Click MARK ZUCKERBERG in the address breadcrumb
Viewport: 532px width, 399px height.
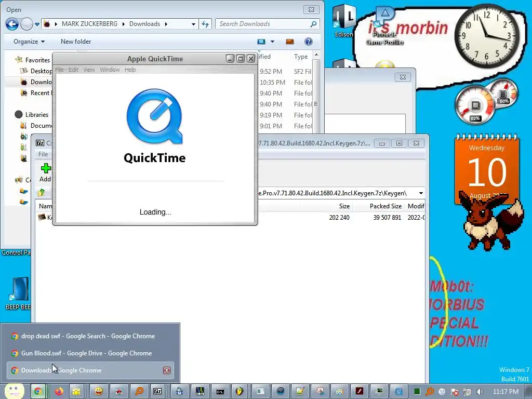point(89,24)
